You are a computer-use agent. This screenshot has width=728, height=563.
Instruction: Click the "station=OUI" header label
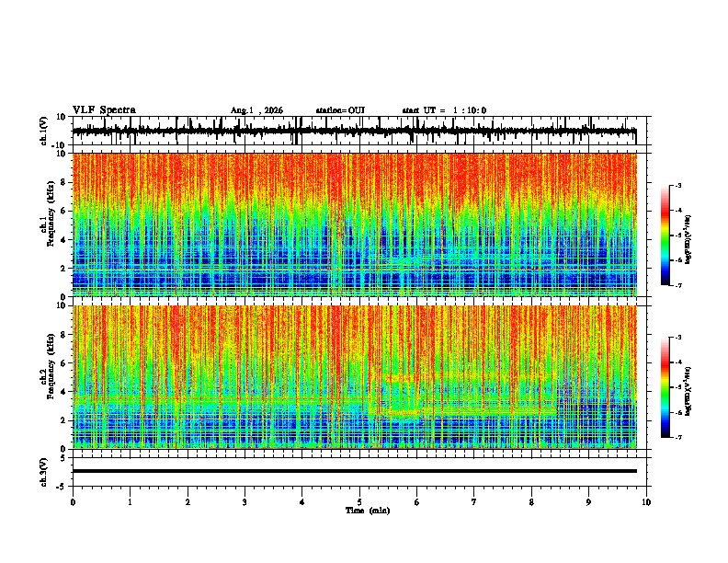[x=340, y=110]
